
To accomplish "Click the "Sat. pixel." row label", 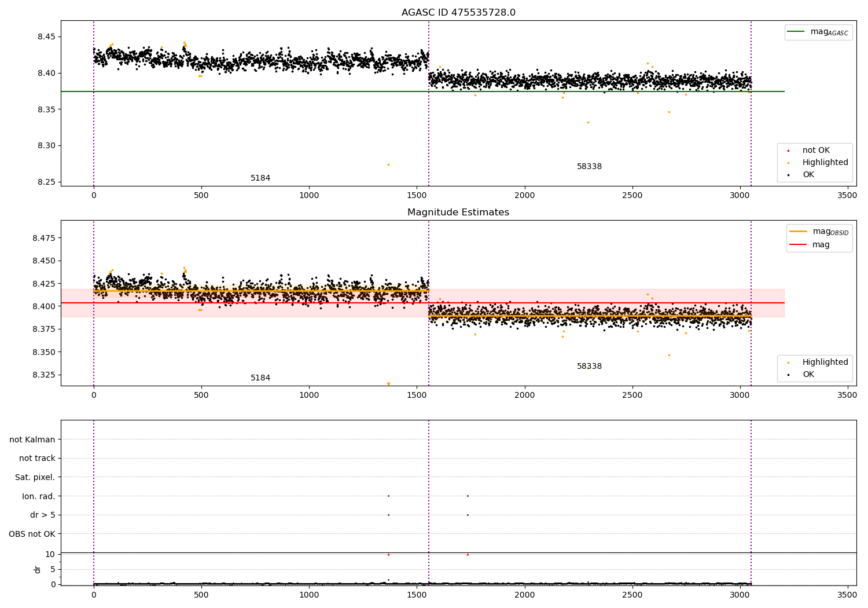I will (35, 478).
